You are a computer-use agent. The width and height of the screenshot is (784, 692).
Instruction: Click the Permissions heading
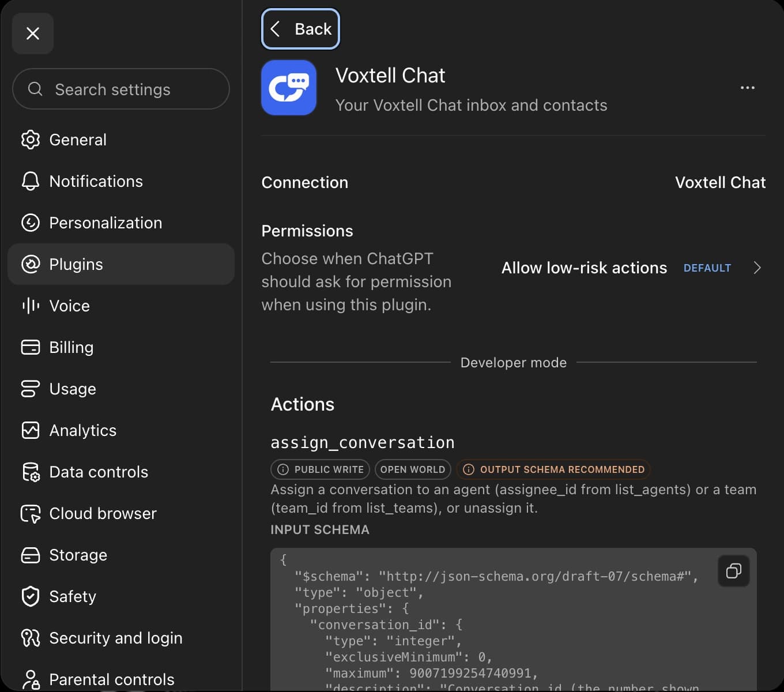pos(307,231)
